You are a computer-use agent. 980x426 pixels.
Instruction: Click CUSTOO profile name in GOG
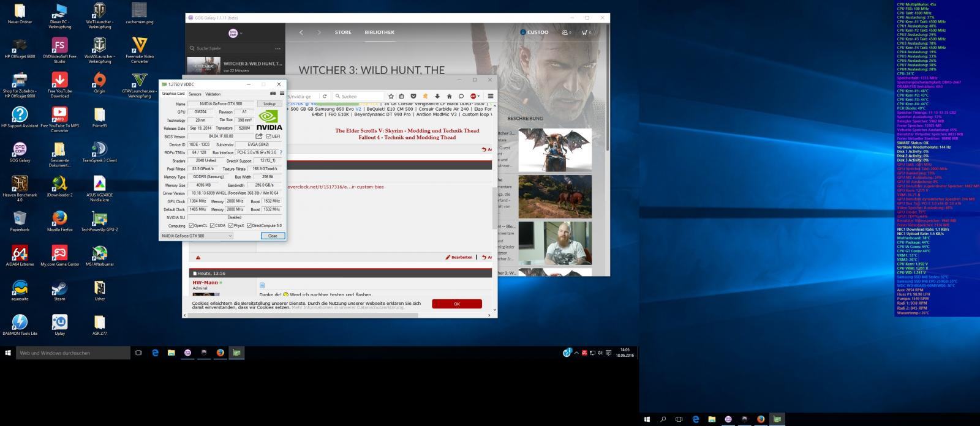[x=538, y=32]
